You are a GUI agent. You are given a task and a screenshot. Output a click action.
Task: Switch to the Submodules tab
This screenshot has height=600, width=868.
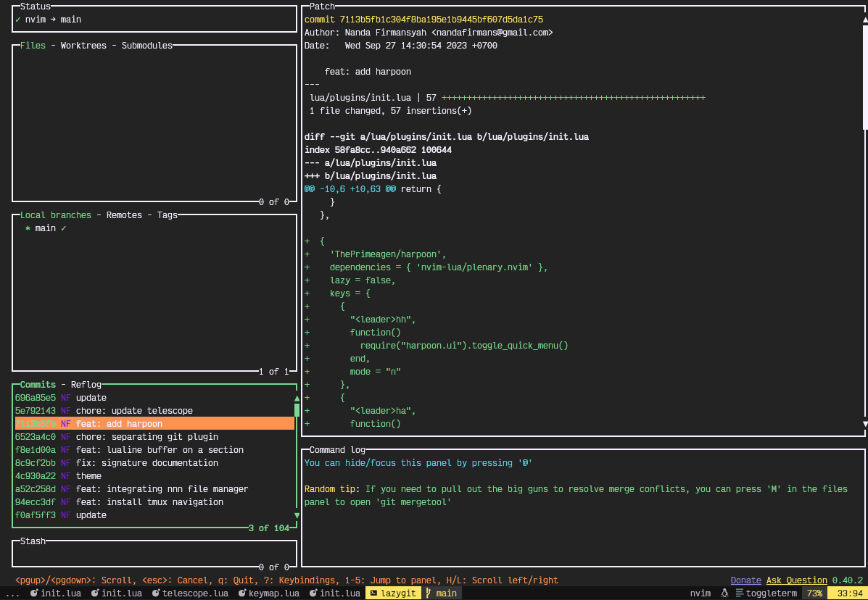tap(147, 46)
